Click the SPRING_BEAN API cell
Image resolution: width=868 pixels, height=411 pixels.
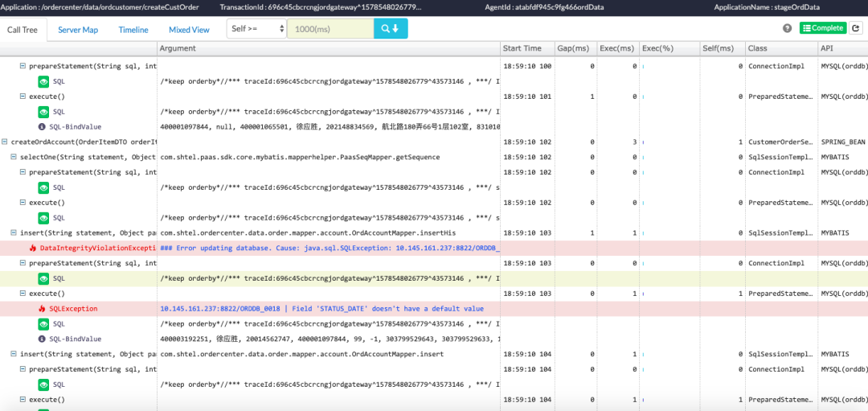pyautogui.click(x=844, y=142)
